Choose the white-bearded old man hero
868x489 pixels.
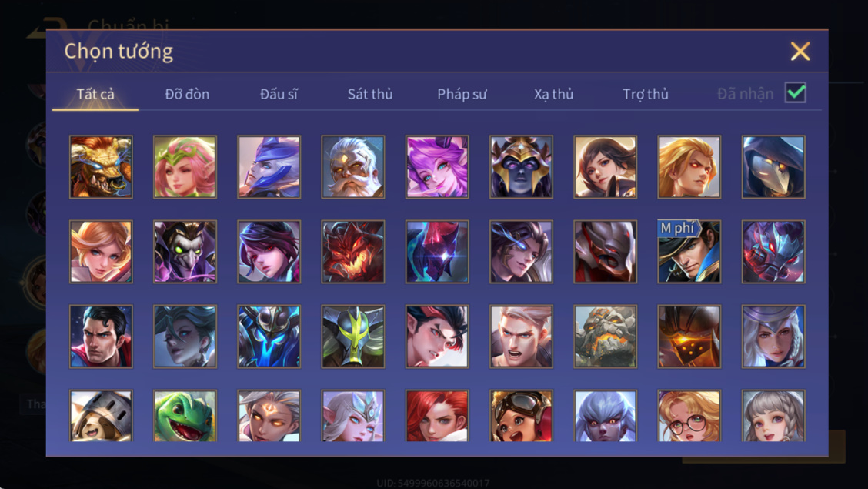point(353,166)
